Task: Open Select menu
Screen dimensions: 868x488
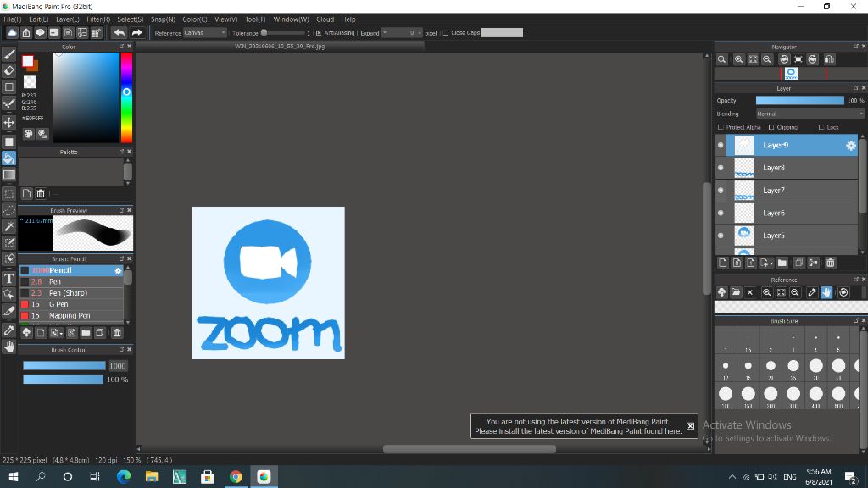Action: click(x=130, y=19)
